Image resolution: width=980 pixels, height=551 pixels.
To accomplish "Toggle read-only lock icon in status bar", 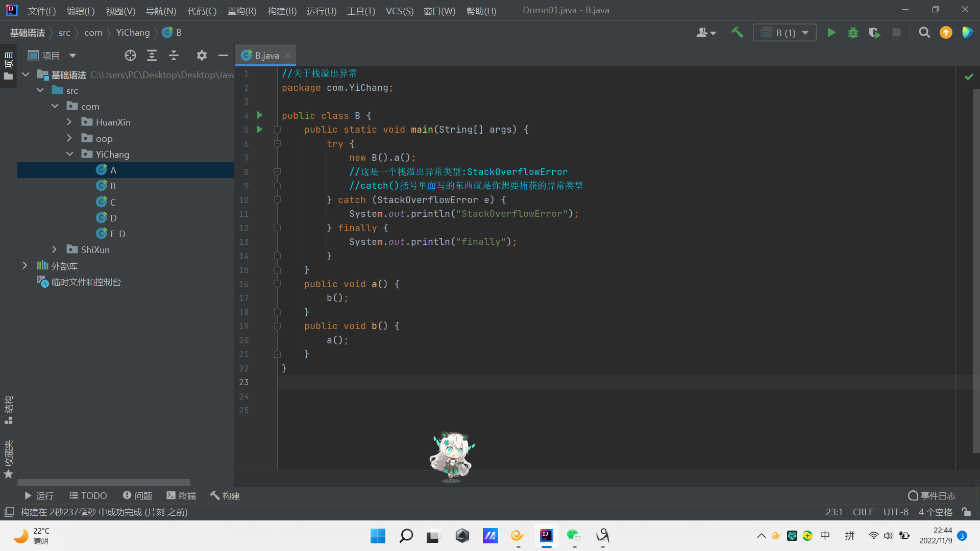I will tap(966, 512).
